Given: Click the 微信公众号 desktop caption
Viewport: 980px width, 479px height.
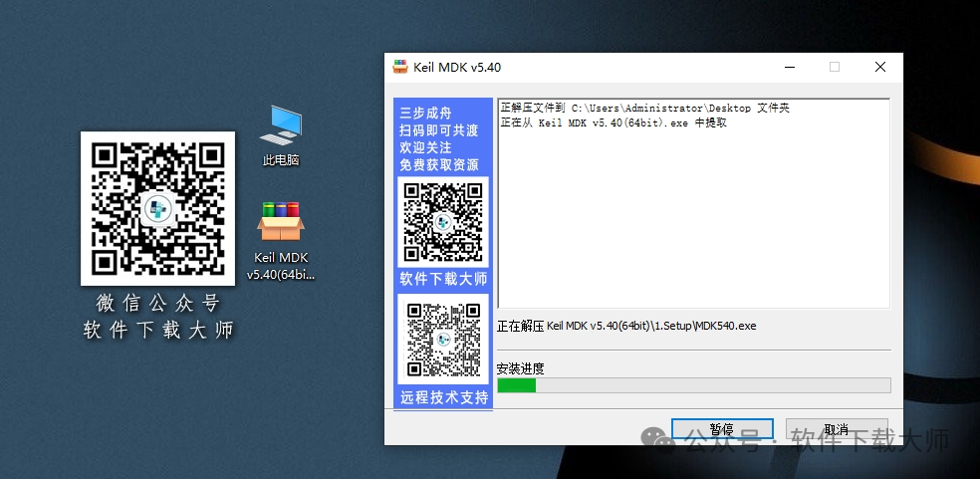Looking at the screenshot, I should [158, 304].
